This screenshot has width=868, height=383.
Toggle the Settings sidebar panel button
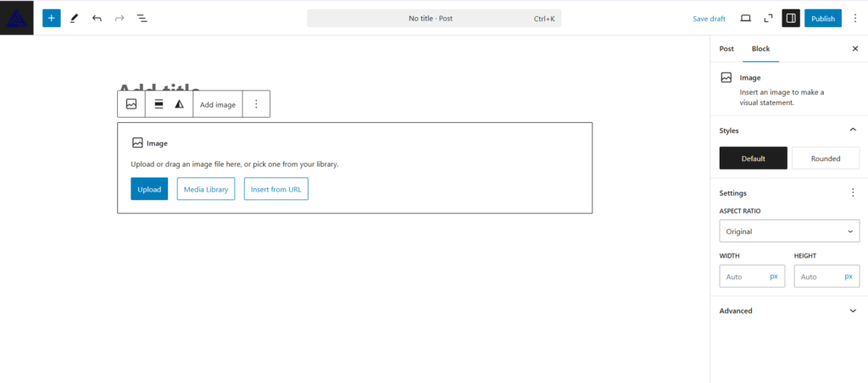coord(790,18)
